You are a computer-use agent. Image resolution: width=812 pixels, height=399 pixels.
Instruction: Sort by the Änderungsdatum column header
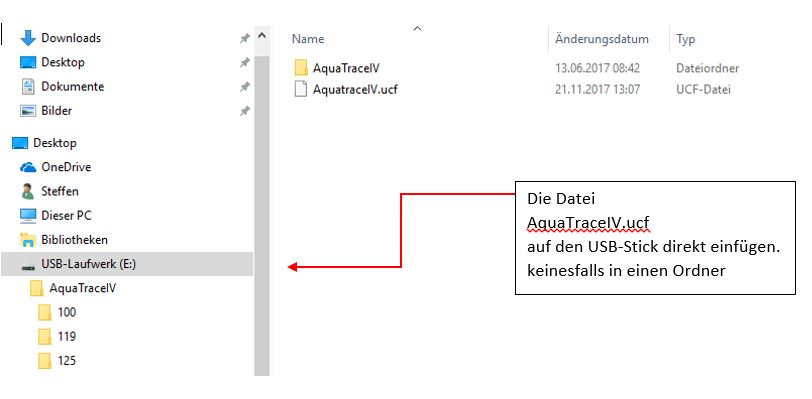[x=602, y=39]
